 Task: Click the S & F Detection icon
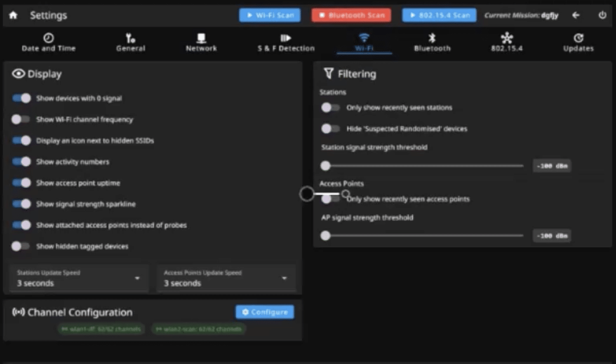point(286,38)
